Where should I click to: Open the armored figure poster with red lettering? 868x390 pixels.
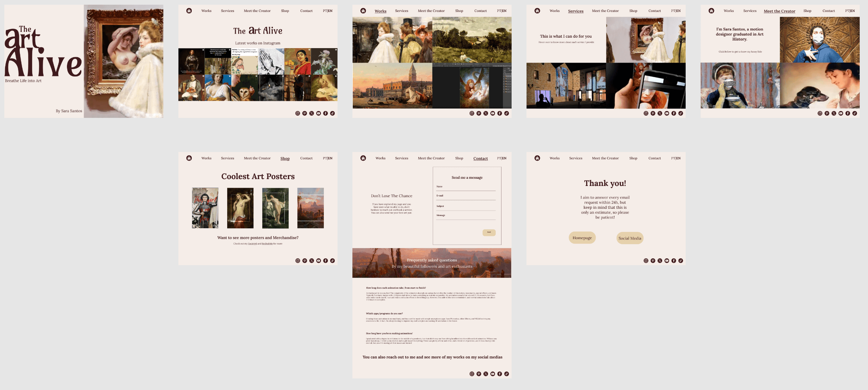pyautogui.click(x=205, y=208)
